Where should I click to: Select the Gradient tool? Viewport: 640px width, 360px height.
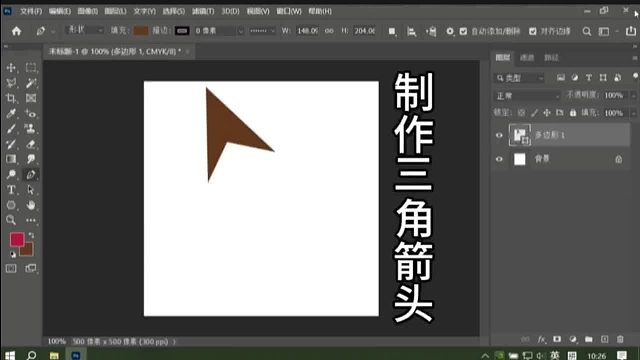(x=11, y=159)
